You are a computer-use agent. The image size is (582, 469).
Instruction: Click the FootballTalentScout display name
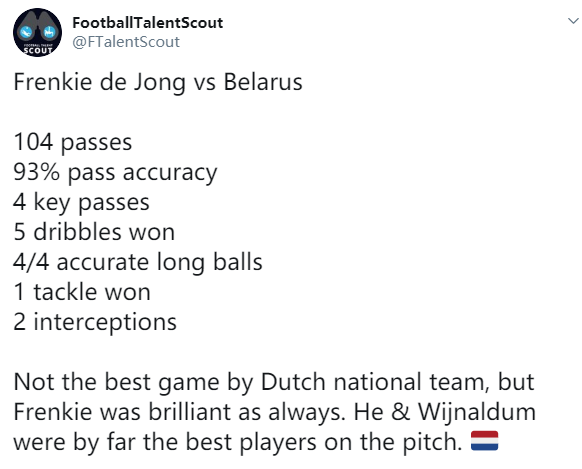coord(148,23)
